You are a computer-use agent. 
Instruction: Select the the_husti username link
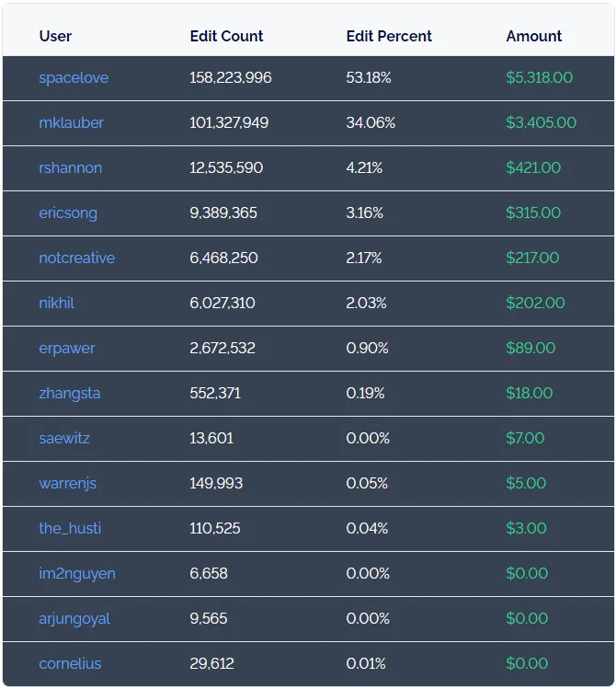click(70, 529)
